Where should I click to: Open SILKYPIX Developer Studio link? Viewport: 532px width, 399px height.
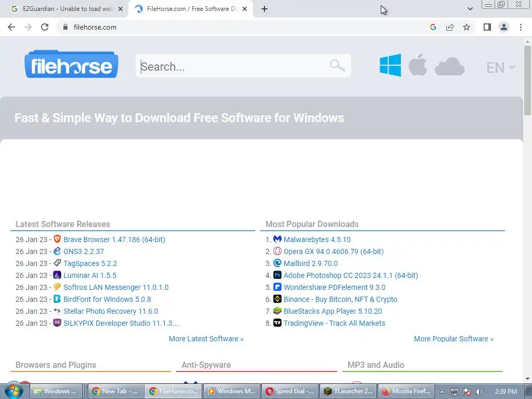click(x=122, y=323)
